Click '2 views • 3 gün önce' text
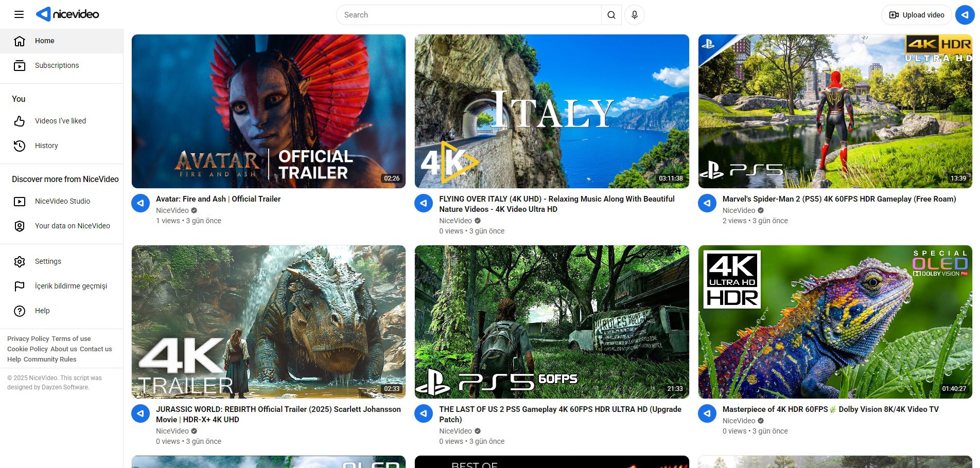The image size is (980, 468). 755,221
